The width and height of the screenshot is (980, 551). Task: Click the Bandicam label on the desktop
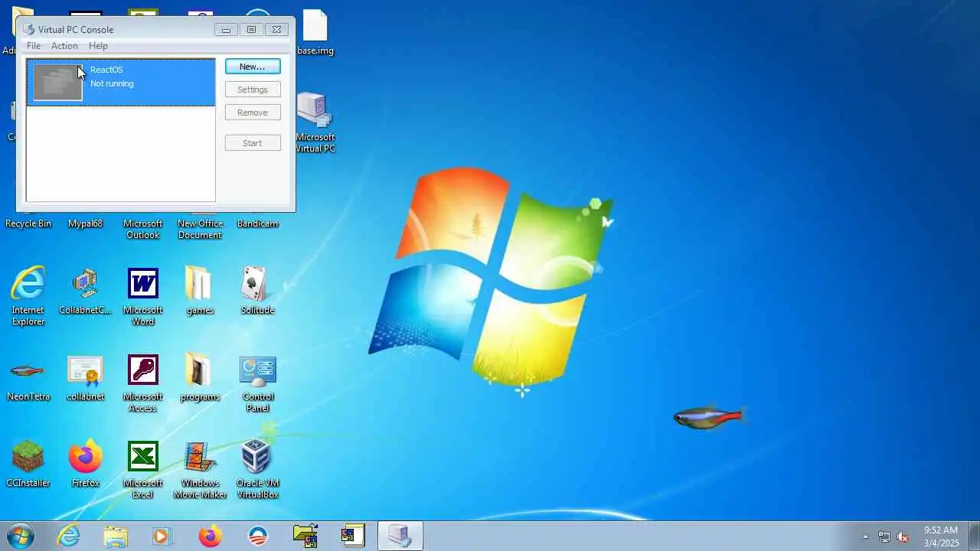coord(257,224)
